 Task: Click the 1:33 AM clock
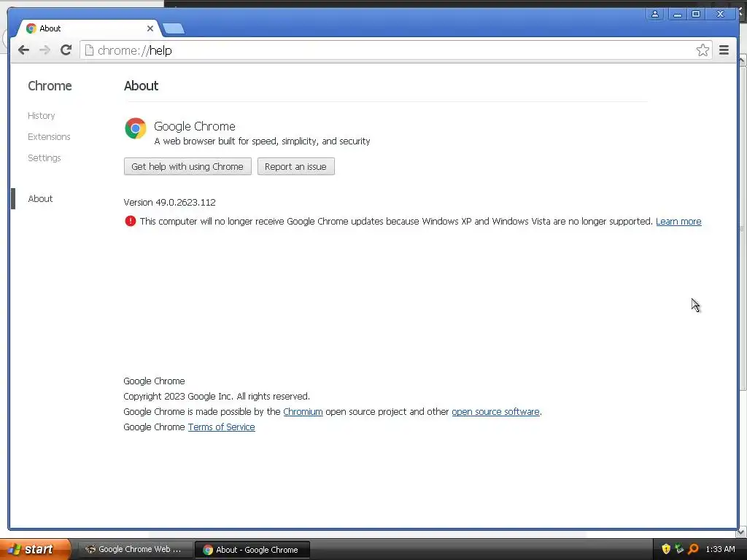720,549
